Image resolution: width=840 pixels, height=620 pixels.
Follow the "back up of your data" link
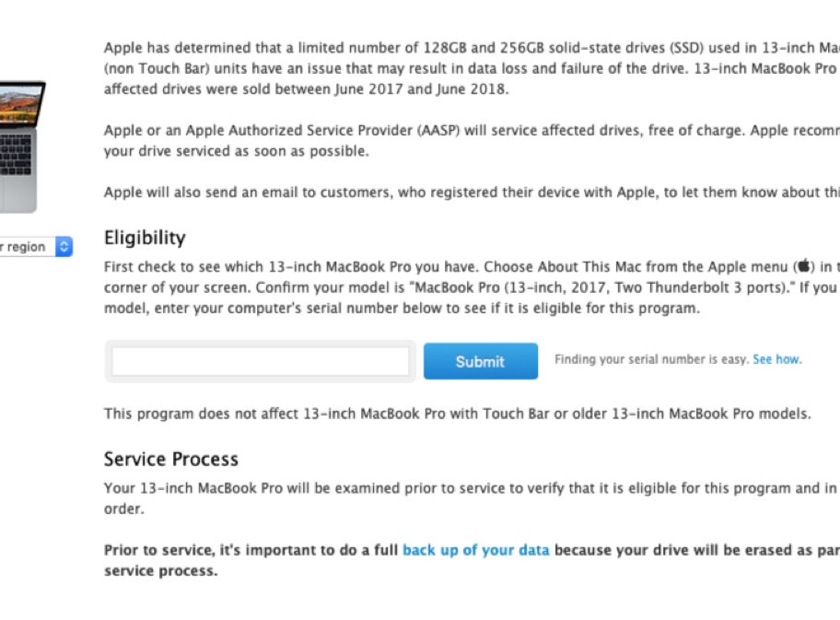475,550
